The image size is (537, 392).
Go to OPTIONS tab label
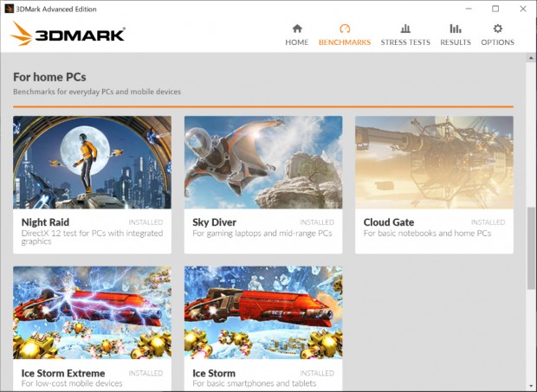tap(498, 42)
